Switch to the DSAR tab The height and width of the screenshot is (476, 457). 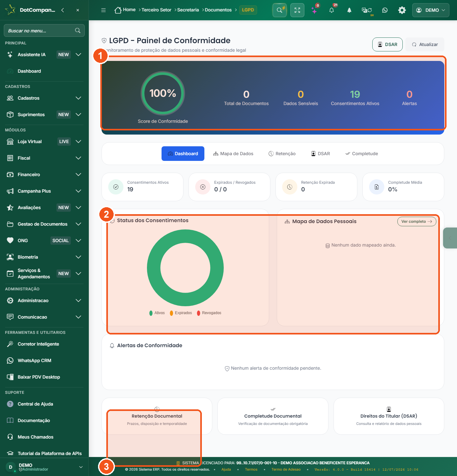click(321, 154)
